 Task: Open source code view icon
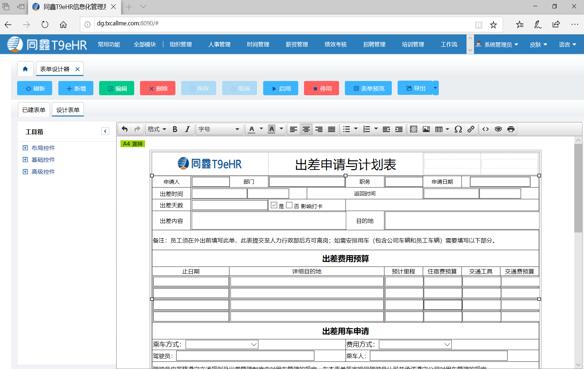point(485,129)
